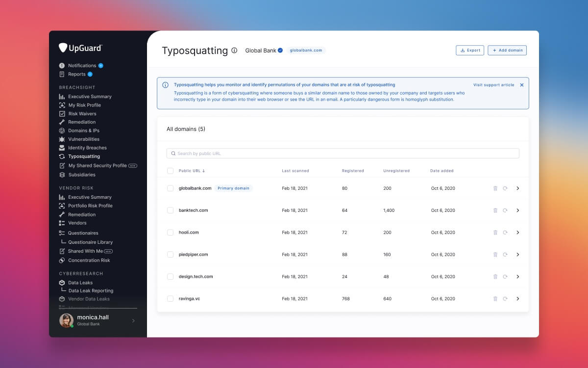Dismiss the Typosquatting info banner
The height and width of the screenshot is (368, 588).
(522, 85)
